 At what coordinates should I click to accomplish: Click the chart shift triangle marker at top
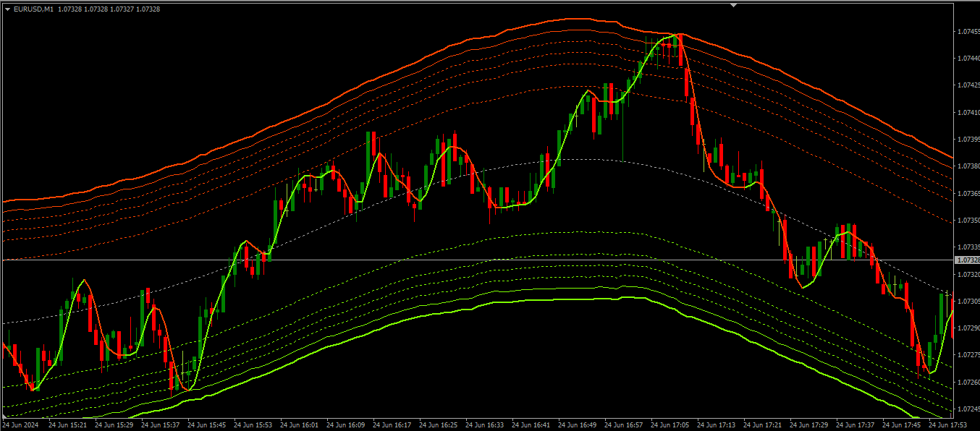click(734, 5)
